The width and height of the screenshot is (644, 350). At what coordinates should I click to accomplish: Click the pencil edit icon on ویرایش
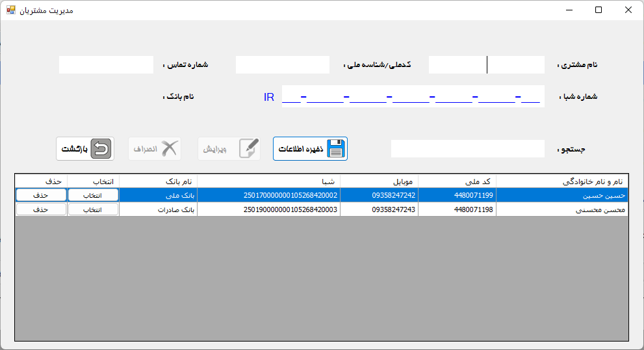[249, 148]
